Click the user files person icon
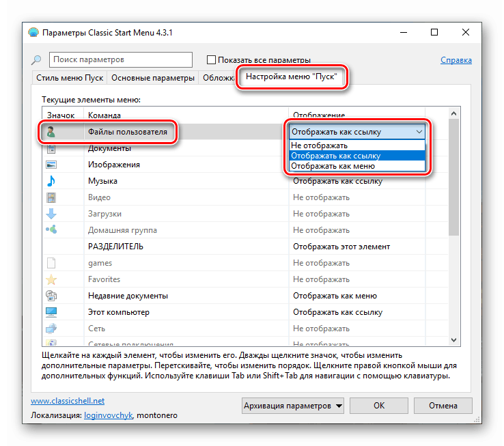 [51, 132]
